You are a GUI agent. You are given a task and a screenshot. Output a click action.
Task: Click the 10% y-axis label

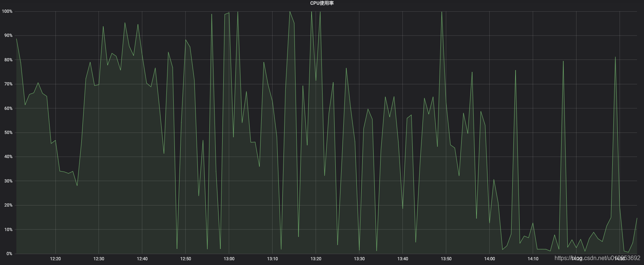click(8, 230)
